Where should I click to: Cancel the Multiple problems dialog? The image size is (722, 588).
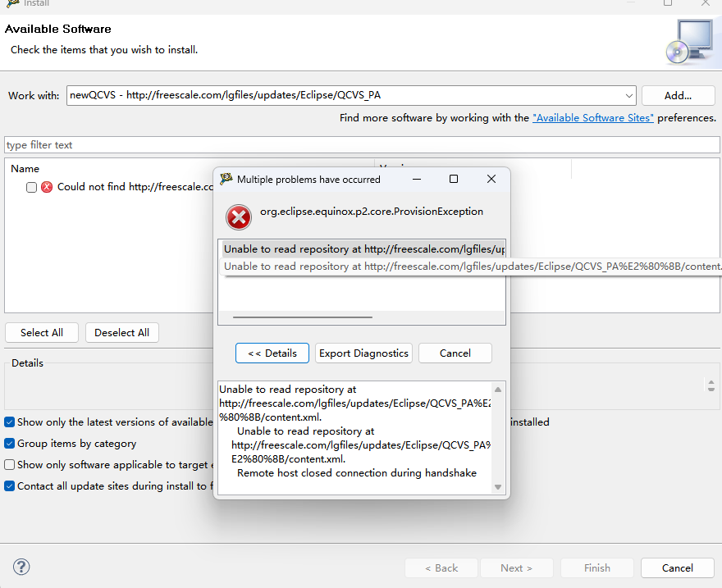(x=455, y=353)
